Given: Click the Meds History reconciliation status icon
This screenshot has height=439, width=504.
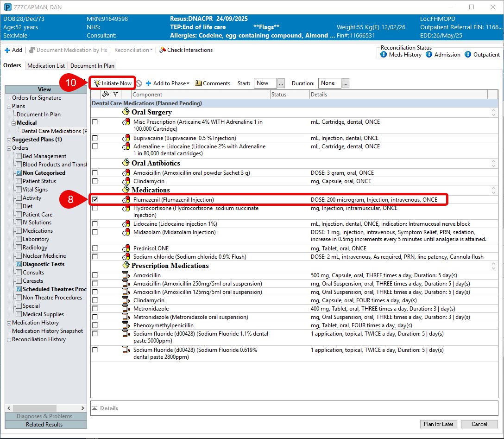Looking at the screenshot, I should 384,55.
